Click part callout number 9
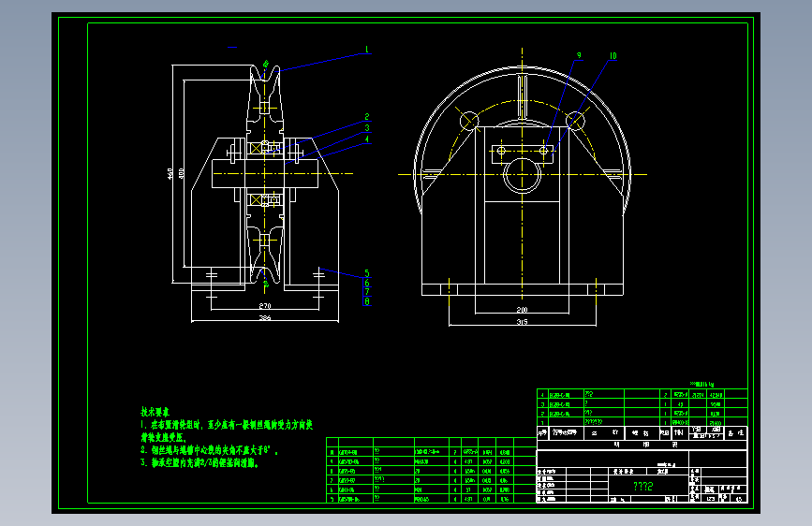 click(x=579, y=55)
